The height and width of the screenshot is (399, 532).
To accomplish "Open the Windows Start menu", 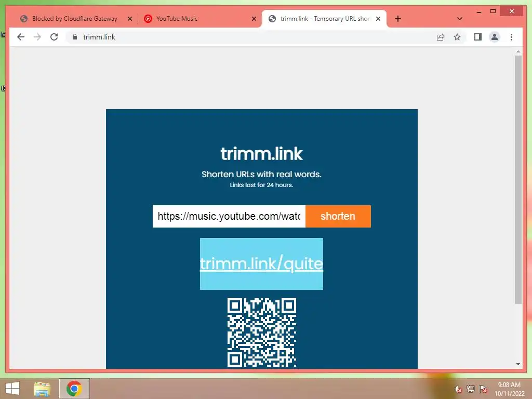I will (12, 389).
